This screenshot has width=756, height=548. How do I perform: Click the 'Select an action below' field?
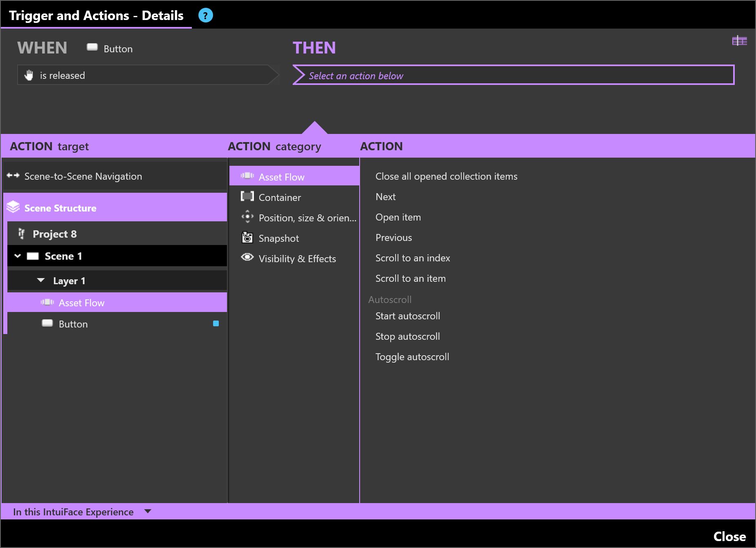513,76
